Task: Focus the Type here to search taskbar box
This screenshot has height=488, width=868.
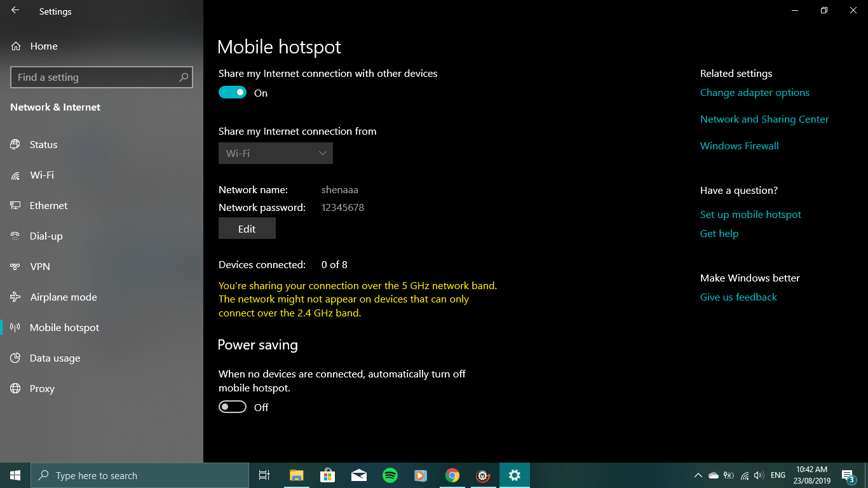Action: pos(140,475)
